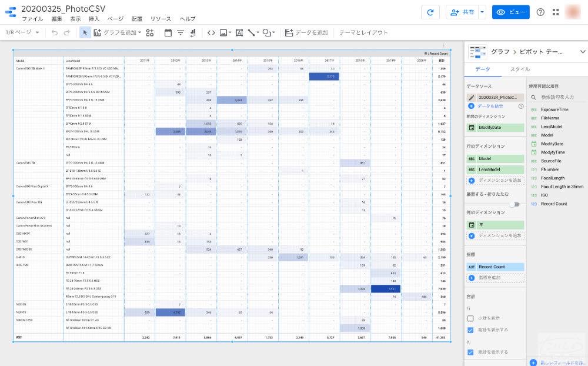Image resolution: width=588 pixels, height=366 pixels.
Task: Click the report title 20200325_PhotoCSV
Action: tap(64, 9)
